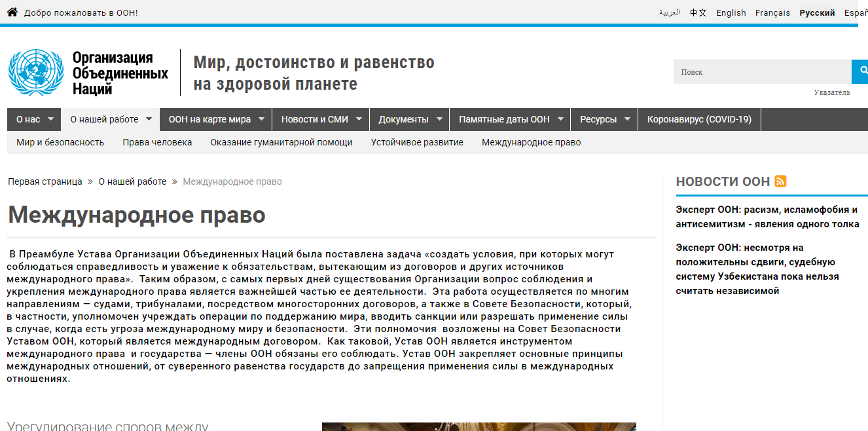The image size is (868, 431).
Task: Click the blue search magnifier button
Action: click(x=860, y=71)
